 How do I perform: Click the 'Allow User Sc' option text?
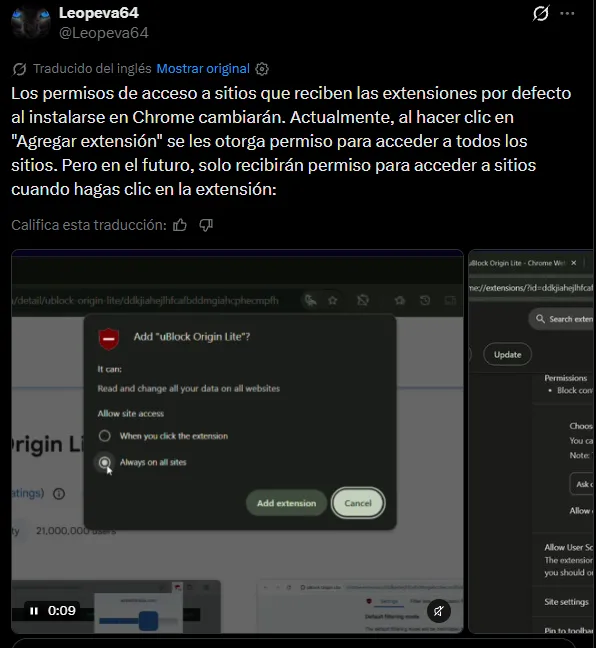(569, 547)
